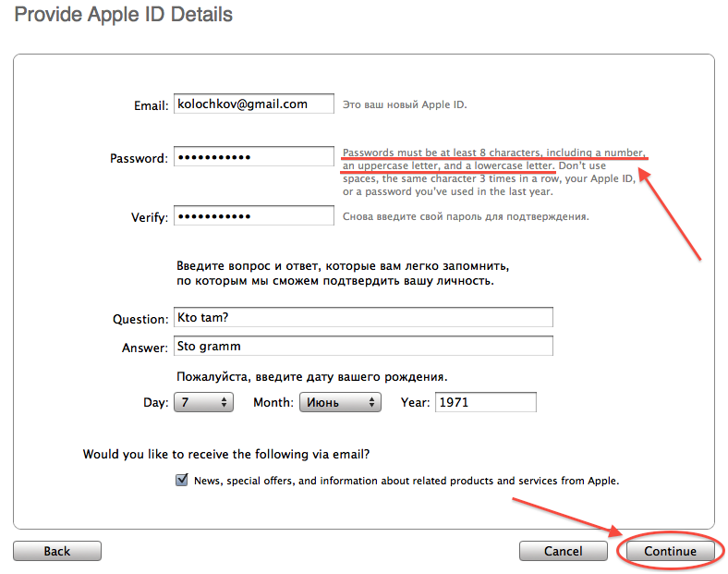The height and width of the screenshot is (574, 728).
Task: Click the 'Year:' label
Action: pyautogui.click(x=415, y=402)
